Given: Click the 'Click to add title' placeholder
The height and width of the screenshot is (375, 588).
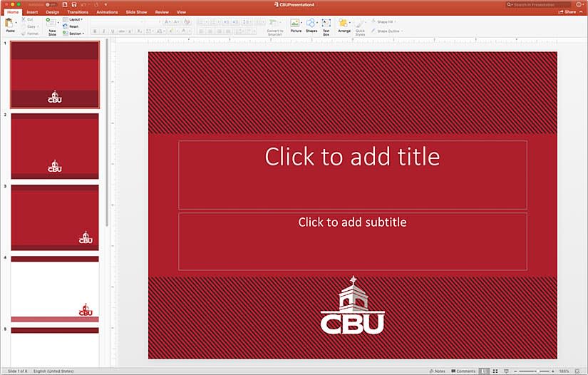Looking at the screenshot, I should tap(353, 175).
